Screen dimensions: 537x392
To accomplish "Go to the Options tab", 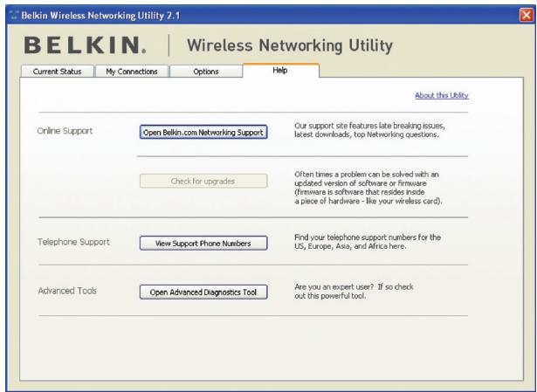I will pos(206,72).
